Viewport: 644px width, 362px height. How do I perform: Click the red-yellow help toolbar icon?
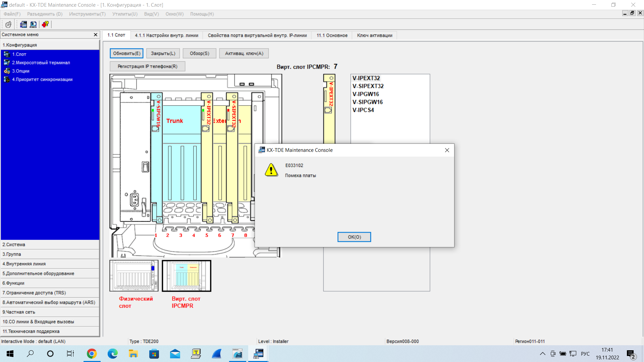(45, 24)
